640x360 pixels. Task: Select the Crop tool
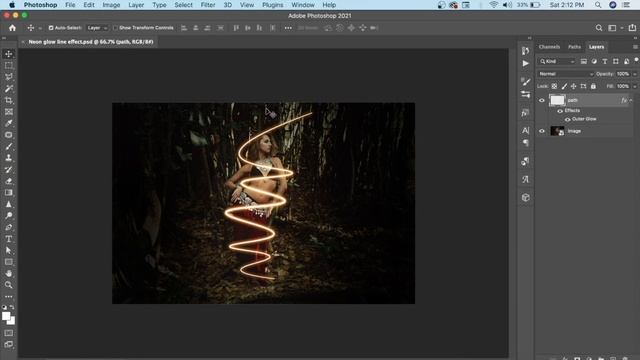pyautogui.click(x=9, y=100)
